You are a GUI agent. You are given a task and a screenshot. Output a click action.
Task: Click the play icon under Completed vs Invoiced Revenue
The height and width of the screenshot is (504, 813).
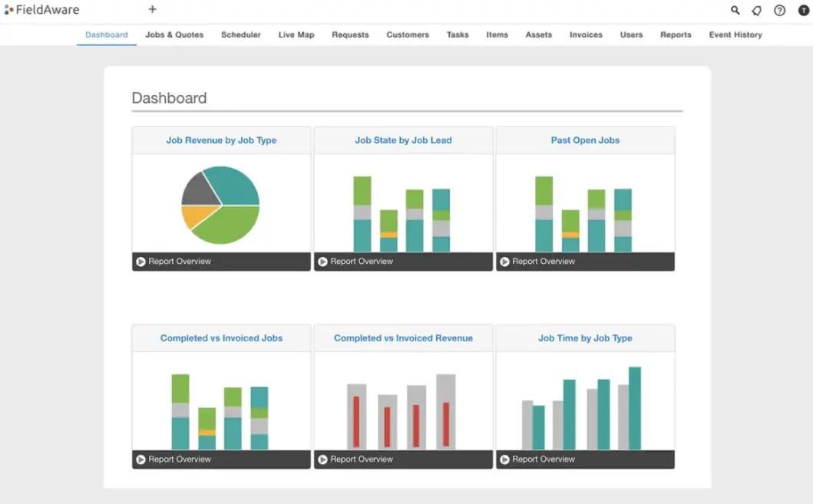(322, 459)
